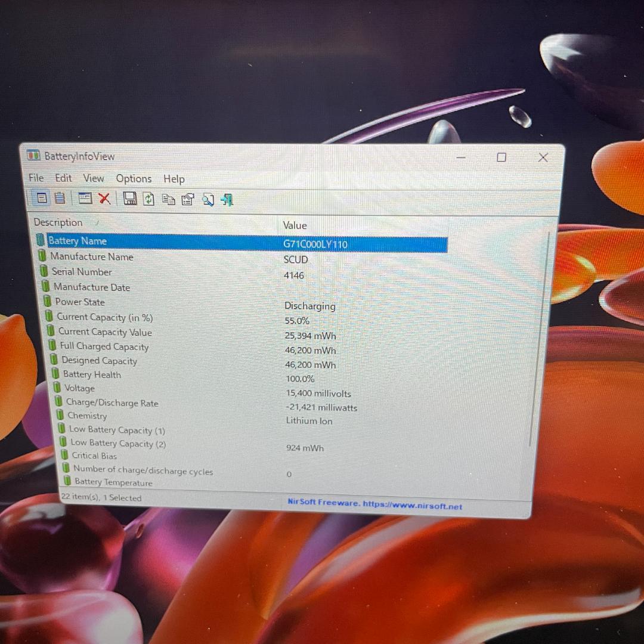The width and height of the screenshot is (644, 644).
Task: Open the Help menu
Action: [x=174, y=179]
